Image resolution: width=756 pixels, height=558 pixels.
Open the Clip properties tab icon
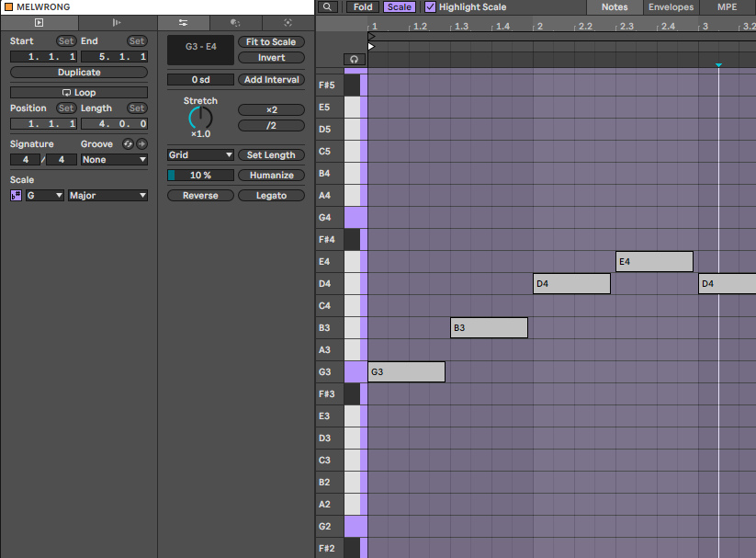tap(39, 22)
